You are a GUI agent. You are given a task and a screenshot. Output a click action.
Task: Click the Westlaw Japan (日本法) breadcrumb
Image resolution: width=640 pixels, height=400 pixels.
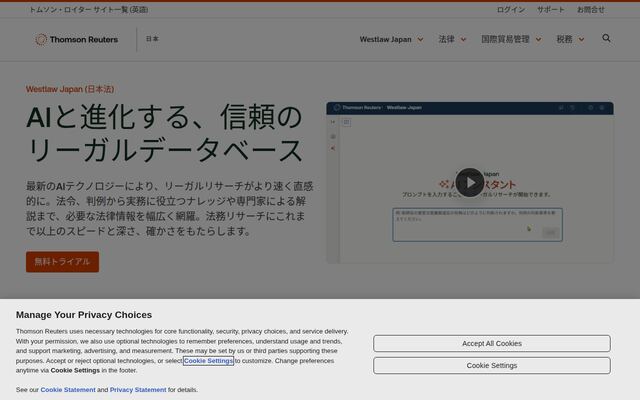coord(70,89)
